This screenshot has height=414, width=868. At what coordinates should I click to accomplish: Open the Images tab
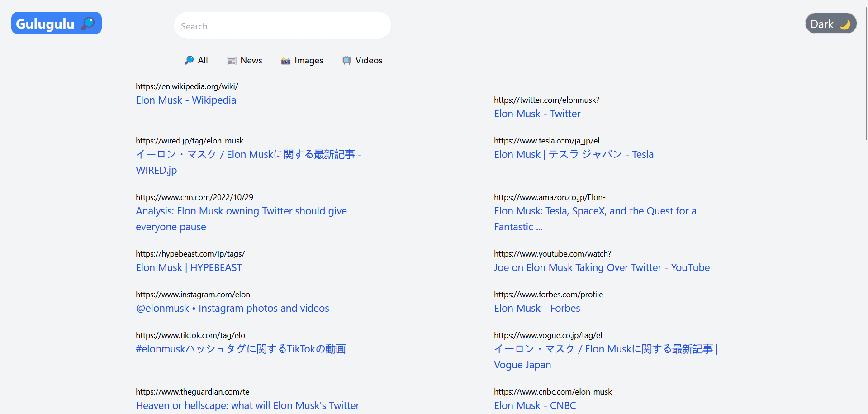tap(302, 60)
